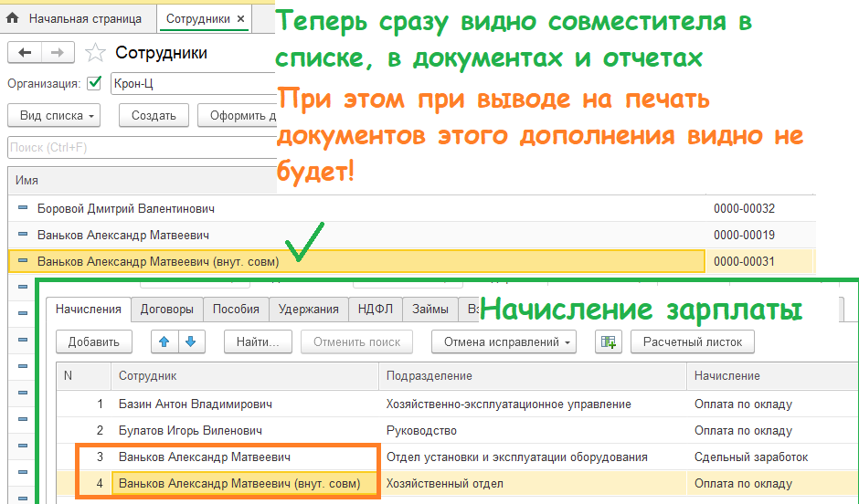The width and height of the screenshot is (859, 504).
Task: Click the row icon beside Ваньков (внут. совм)
Action: point(23,261)
